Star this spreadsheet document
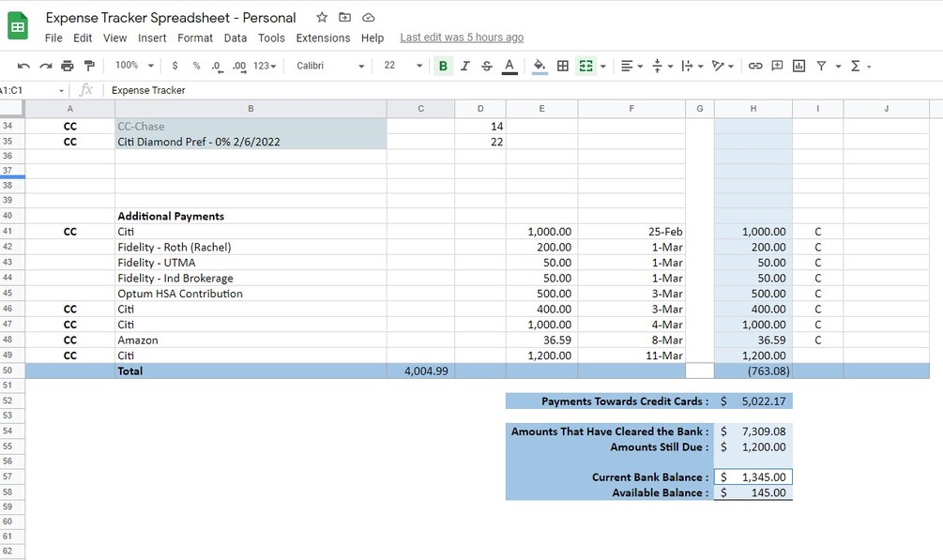 pyautogui.click(x=322, y=18)
